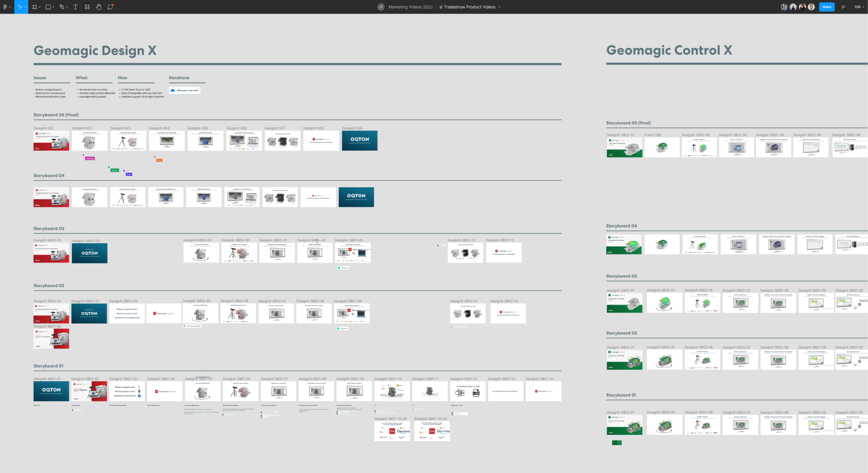Select the Hand tool
Screen dimensions: 868x473
[x=99, y=6]
